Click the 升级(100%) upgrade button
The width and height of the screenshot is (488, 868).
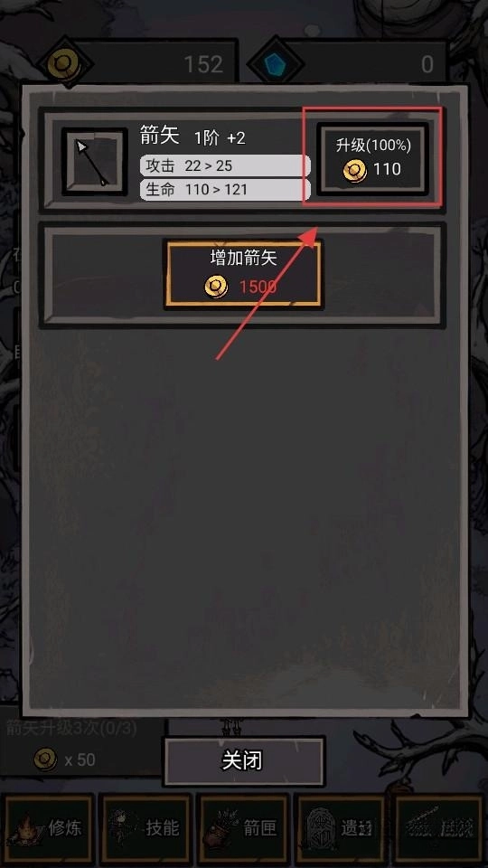pyautogui.click(x=372, y=158)
